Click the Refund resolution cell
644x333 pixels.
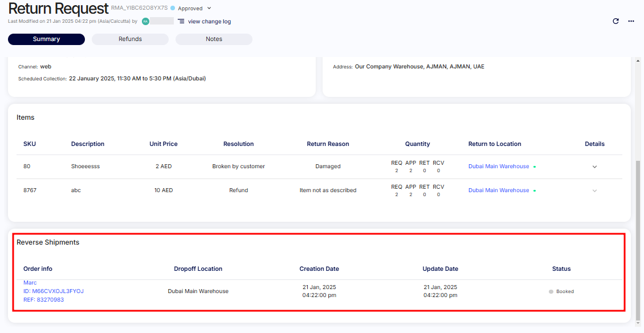coord(239,190)
